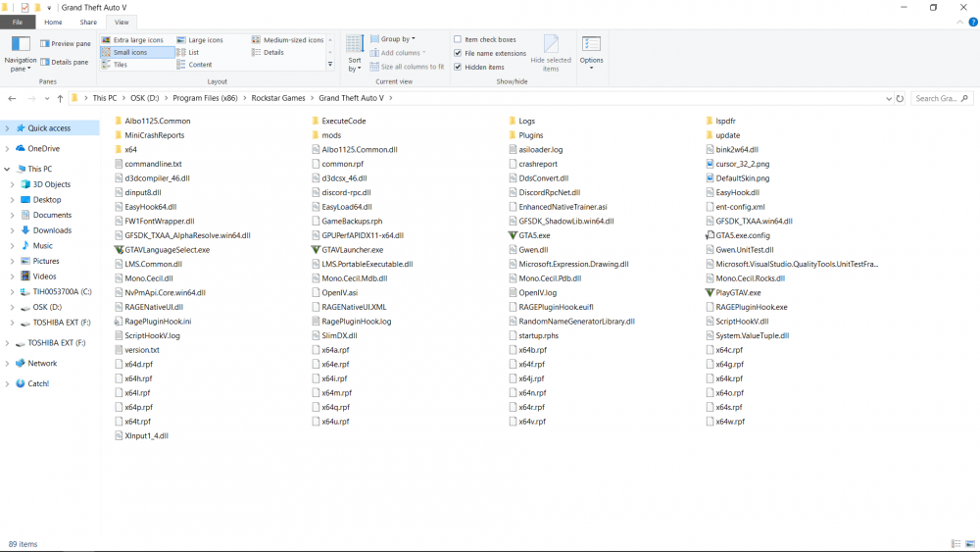Viewport: 980px width, 552px height.
Task: Open the Sort by dropdown
Action: pos(355,54)
